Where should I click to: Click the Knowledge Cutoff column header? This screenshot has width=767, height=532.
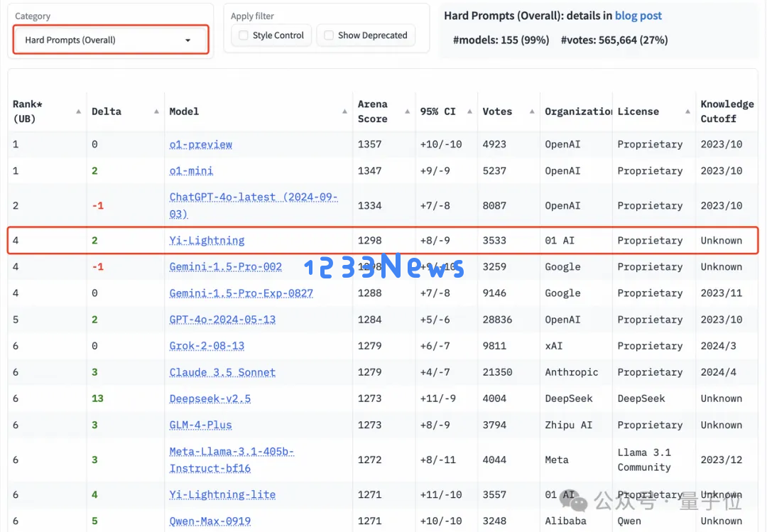point(727,112)
